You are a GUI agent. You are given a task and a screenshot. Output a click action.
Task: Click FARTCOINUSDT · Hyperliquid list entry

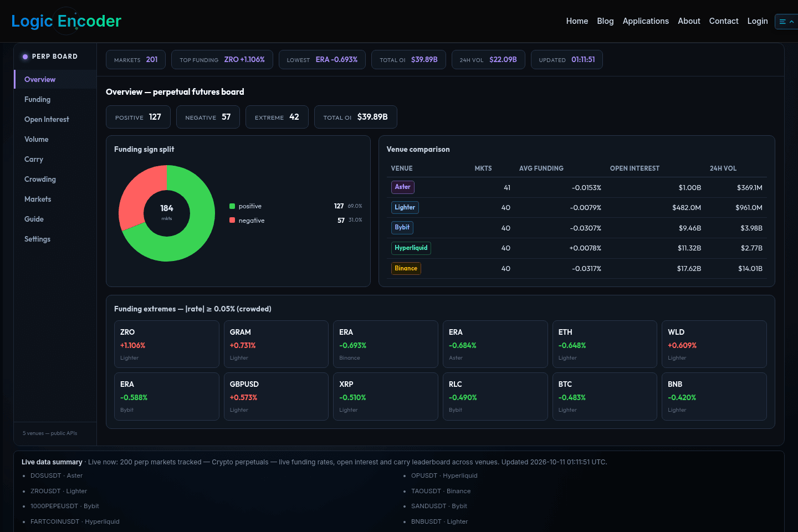pyautogui.click(x=75, y=521)
